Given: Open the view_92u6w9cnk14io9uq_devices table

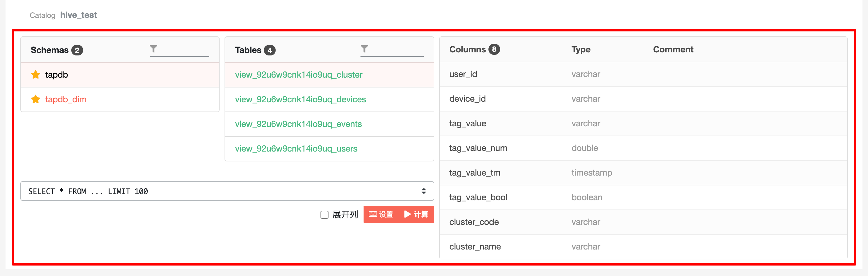Looking at the screenshot, I should click(x=300, y=99).
